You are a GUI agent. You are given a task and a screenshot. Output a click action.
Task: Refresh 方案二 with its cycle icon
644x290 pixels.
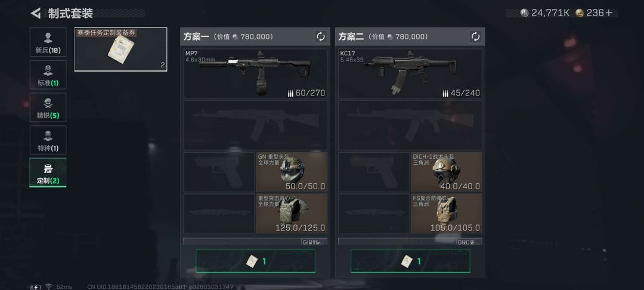(x=475, y=36)
